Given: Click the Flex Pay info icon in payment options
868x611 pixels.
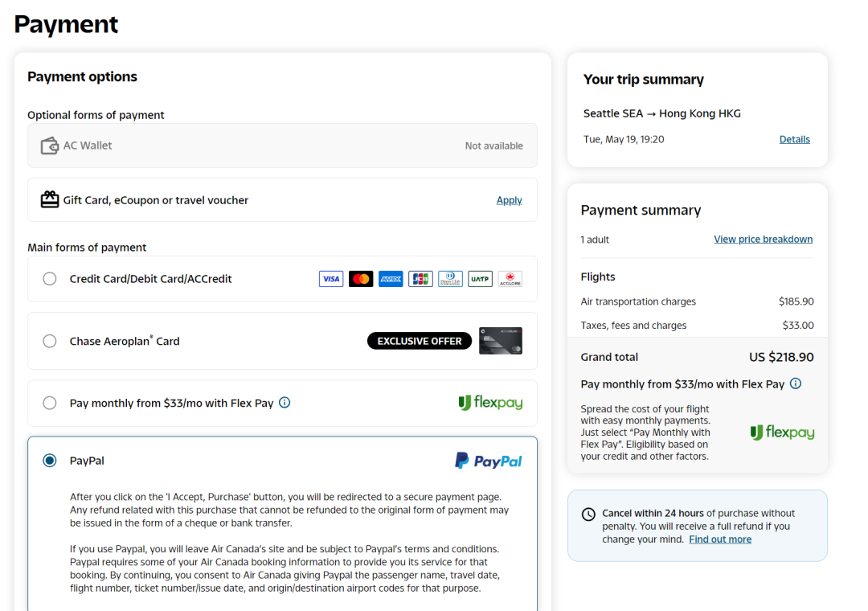Looking at the screenshot, I should point(285,403).
